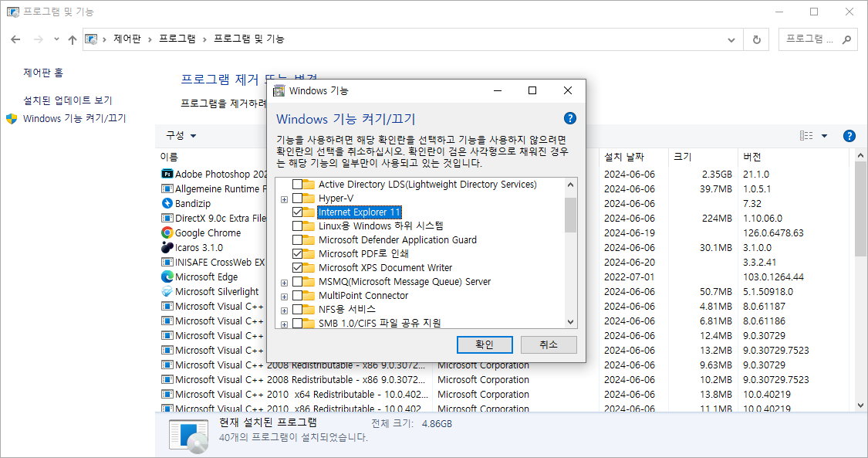The height and width of the screenshot is (458, 868).
Task: Click 프로그램 in the breadcrumb
Action: [177, 39]
